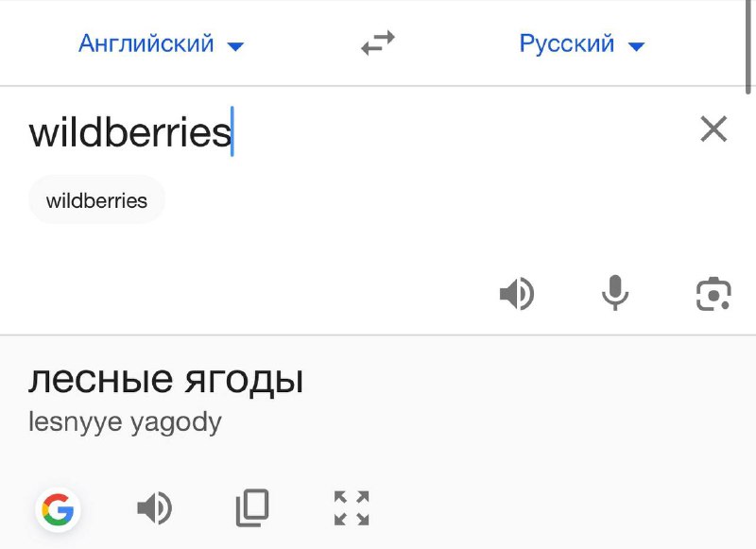
Task: Click the translated text лесные ягоды
Action: [165, 380]
